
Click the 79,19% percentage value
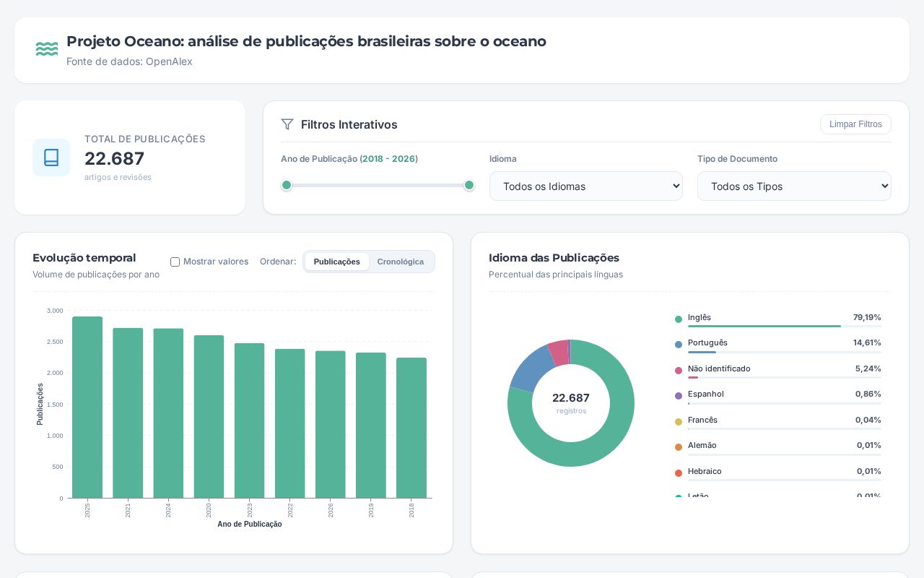point(867,317)
